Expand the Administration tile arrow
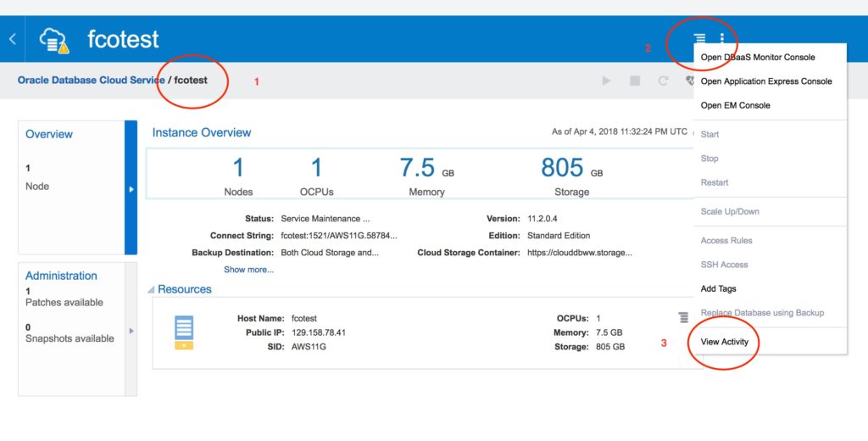The height and width of the screenshot is (441, 868). (131, 330)
